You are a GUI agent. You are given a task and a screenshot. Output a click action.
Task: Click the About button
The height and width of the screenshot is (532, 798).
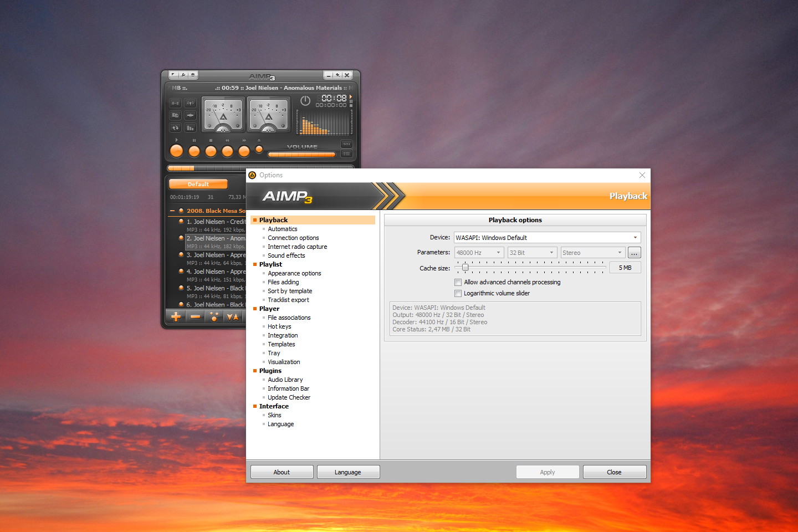(x=282, y=472)
